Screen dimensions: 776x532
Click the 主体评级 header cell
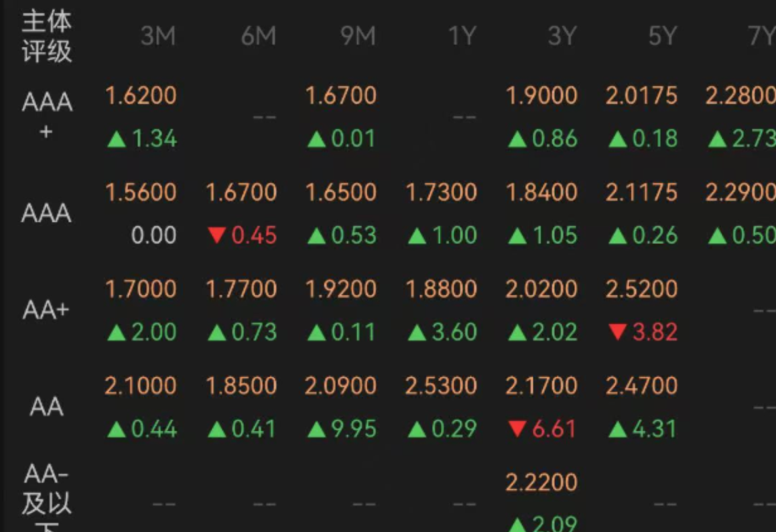click(46, 36)
